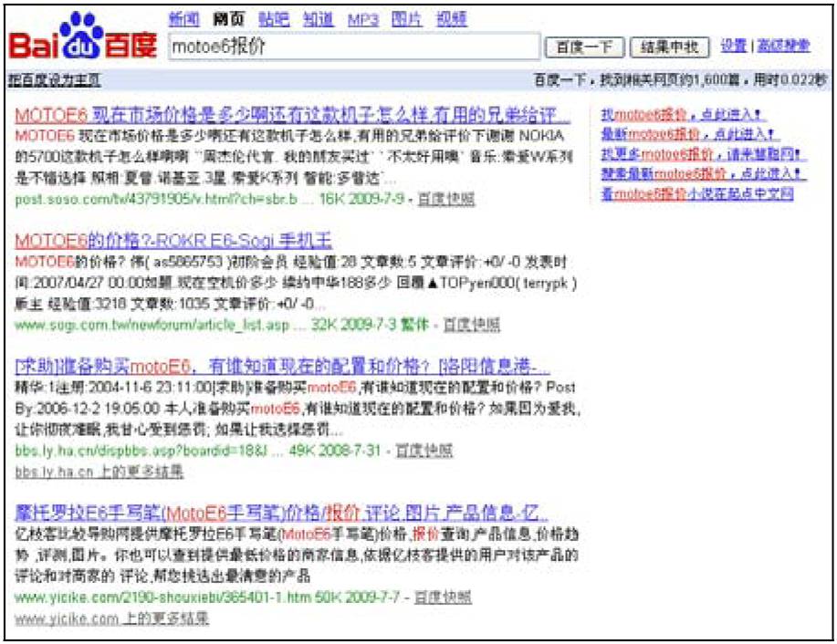Switch to the 图片 images tab
Viewport: 837px width, 644px height.
(x=407, y=20)
